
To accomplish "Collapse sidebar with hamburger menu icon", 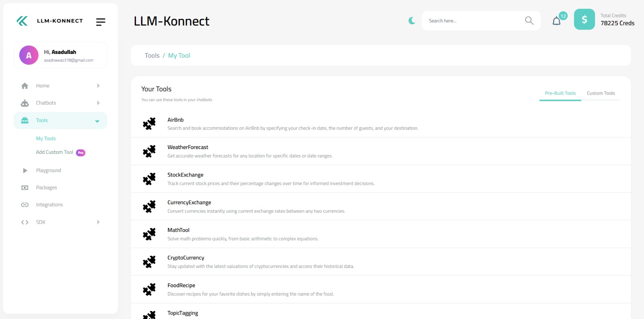I will pyautogui.click(x=101, y=22).
